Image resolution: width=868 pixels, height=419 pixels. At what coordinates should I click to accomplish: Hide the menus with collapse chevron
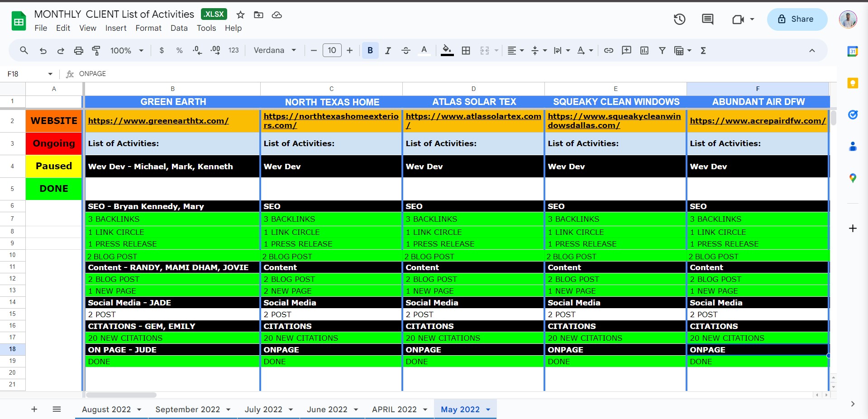(812, 51)
